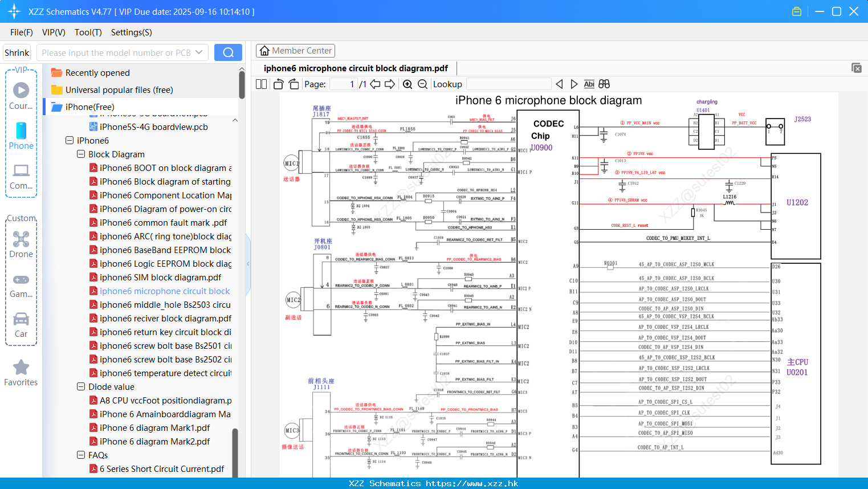Collapse the left panel via splitter handle
This screenshot has width=868, height=489.
pyautogui.click(x=248, y=263)
